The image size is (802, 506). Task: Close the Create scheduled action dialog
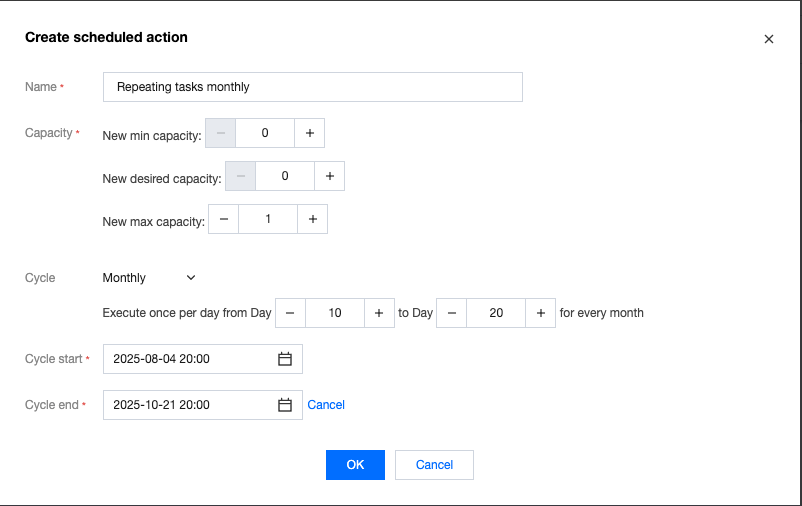769,39
